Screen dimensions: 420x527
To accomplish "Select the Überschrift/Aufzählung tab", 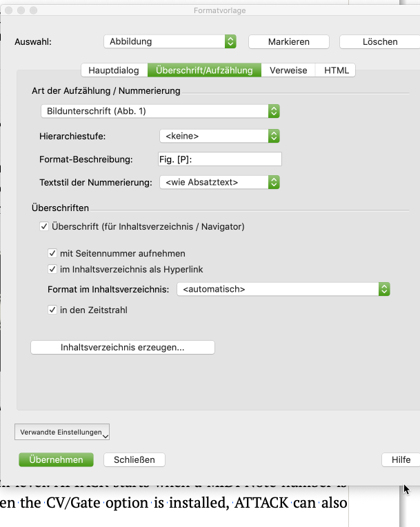I will coord(204,70).
